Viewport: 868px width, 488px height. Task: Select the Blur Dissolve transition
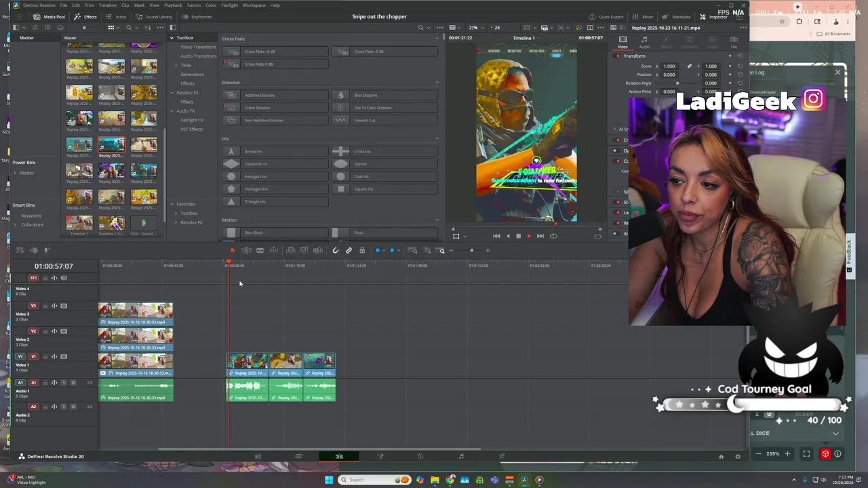(384, 96)
